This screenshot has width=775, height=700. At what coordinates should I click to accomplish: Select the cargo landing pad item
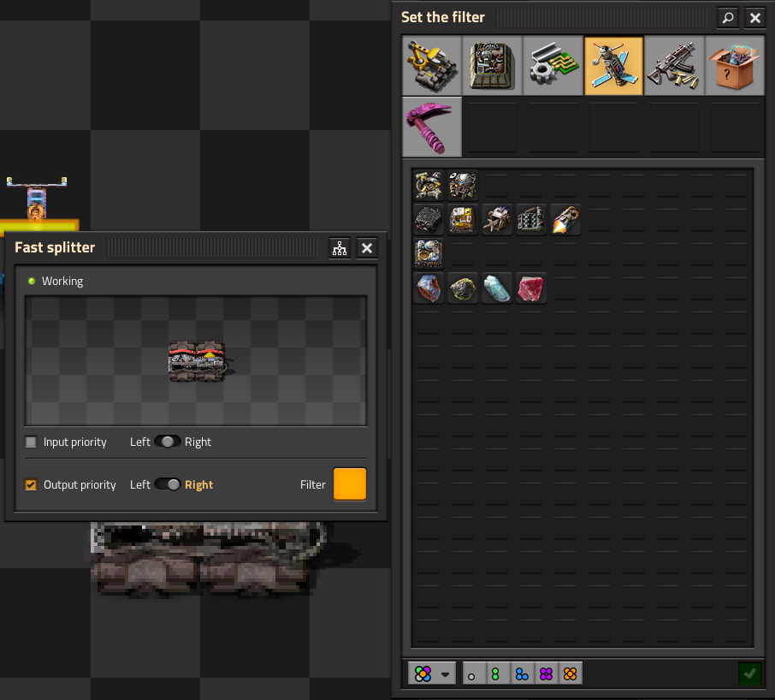(463, 185)
